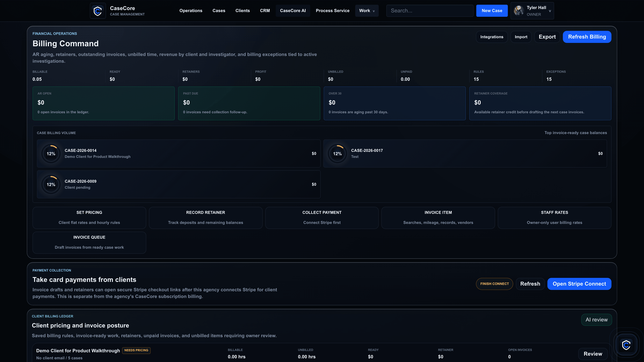The height and width of the screenshot is (362, 644).
Task: Create a New Case
Action: click(492, 11)
